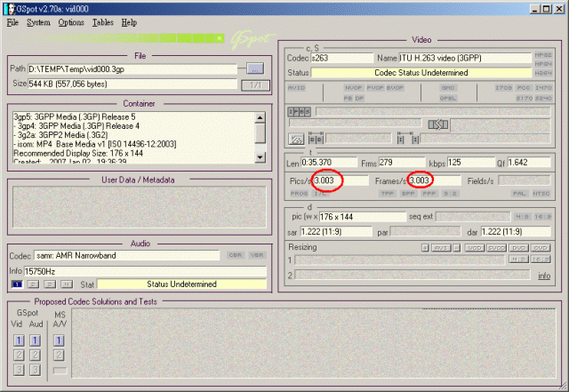
Task: Click the PAL indicator tag
Action: pos(519,194)
